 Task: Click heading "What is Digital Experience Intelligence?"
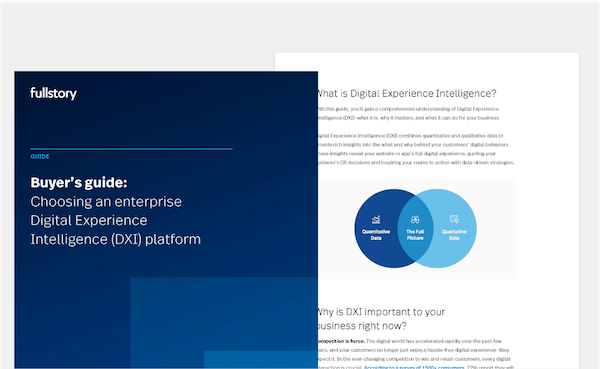point(406,93)
